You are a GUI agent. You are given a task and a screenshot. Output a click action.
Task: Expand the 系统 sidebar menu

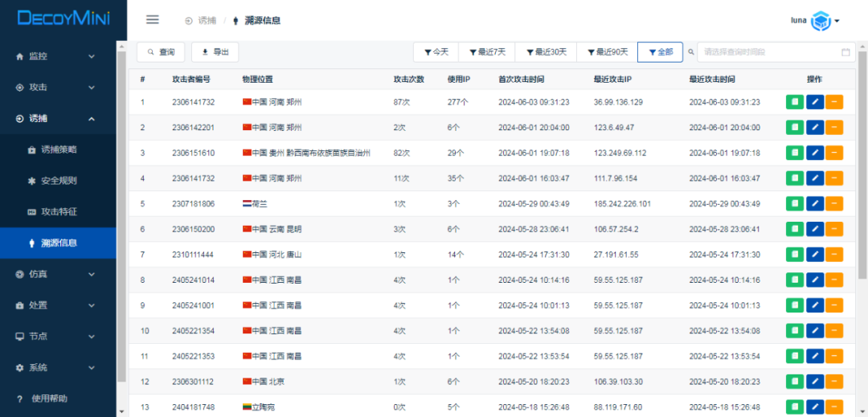pos(58,368)
